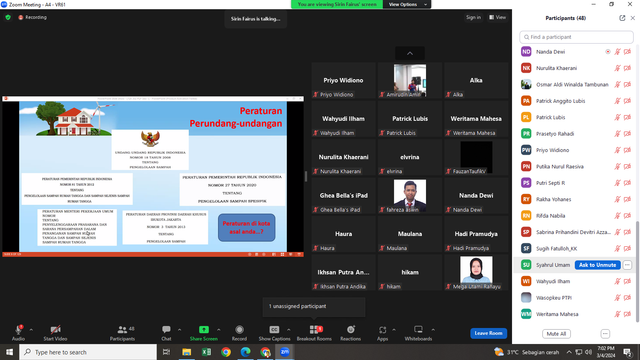
Task: Expand share screen options arrow
Action: pos(219,330)
